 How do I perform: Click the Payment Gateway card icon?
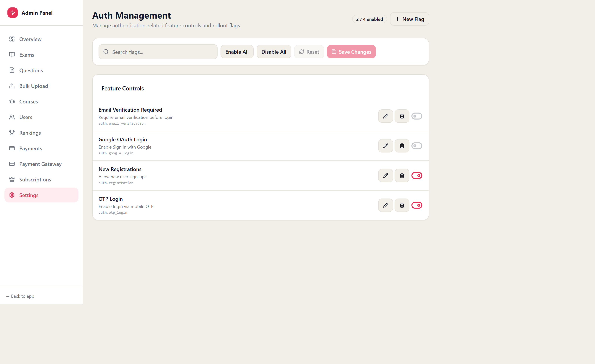tap(12, 164)
